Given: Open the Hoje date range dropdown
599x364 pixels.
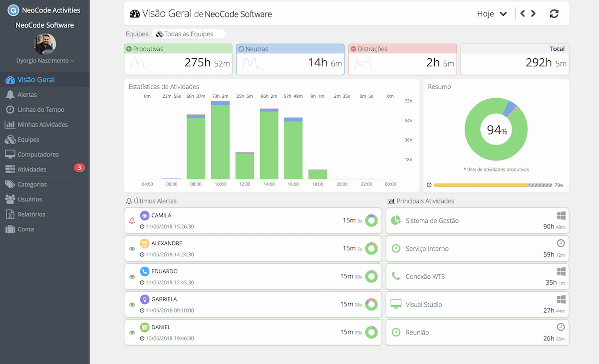Looking at the screenshot, I should coord(492,14).
